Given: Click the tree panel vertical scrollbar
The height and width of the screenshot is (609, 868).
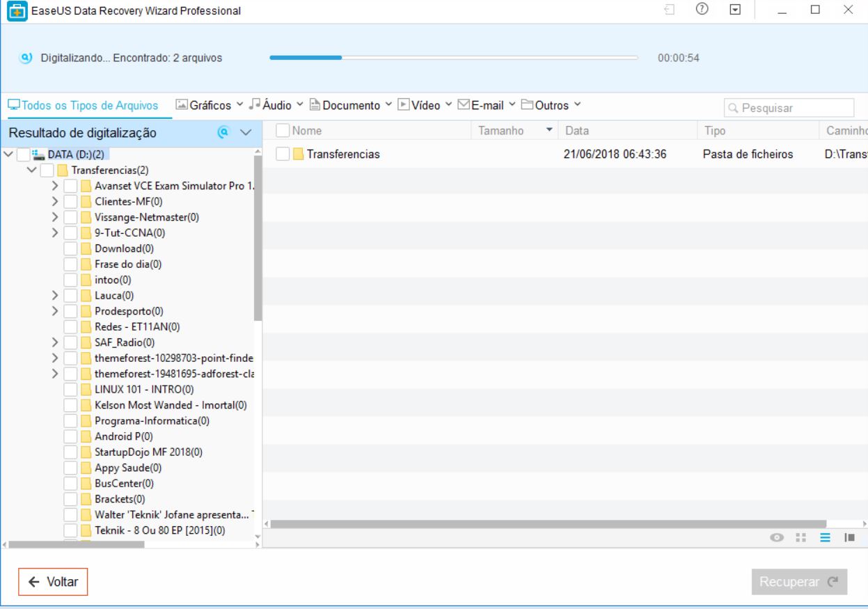Looking at the screenshot, I should click(x=258, y=239).
